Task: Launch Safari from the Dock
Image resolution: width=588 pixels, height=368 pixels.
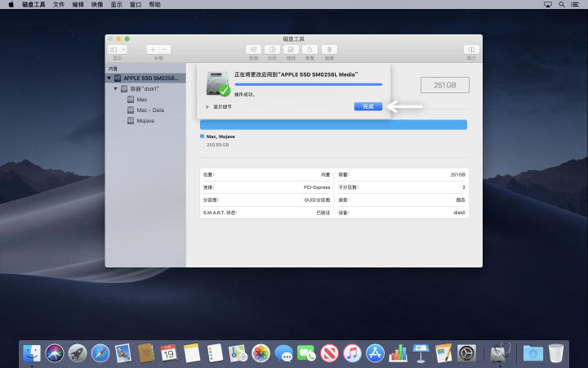Action: pyautogui.click(x=100, y=353)
